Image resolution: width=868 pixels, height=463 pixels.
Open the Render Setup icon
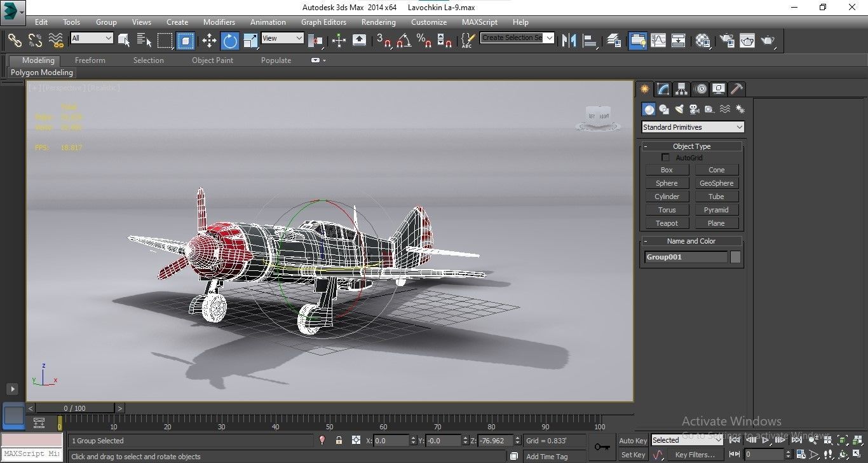(726, 41)
